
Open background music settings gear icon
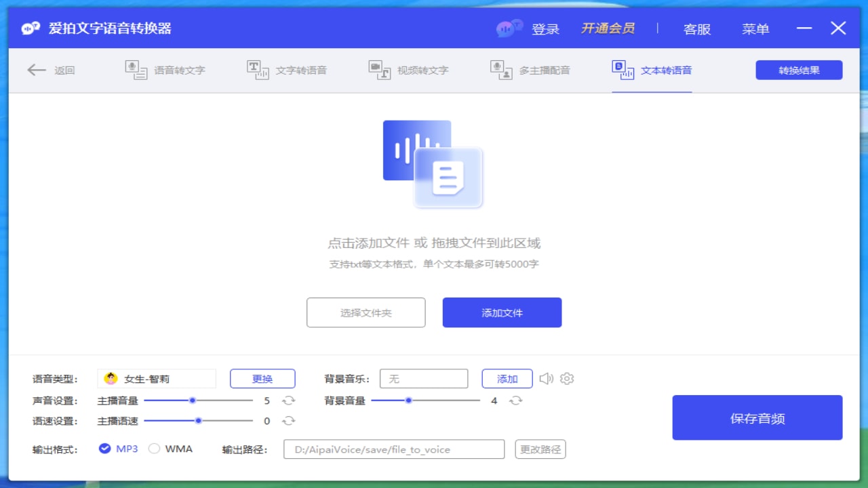(566, 379)
